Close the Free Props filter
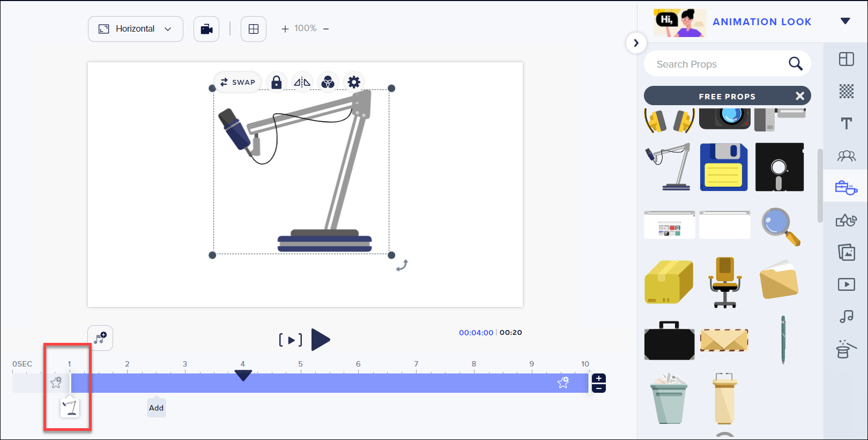Viewport: 868px width, 440px height. click(799, 96)
